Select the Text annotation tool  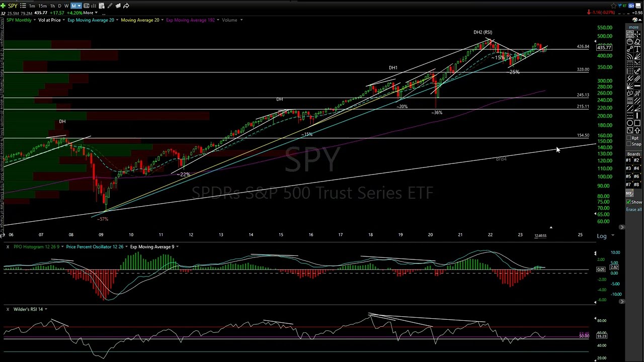pos(637,49)
